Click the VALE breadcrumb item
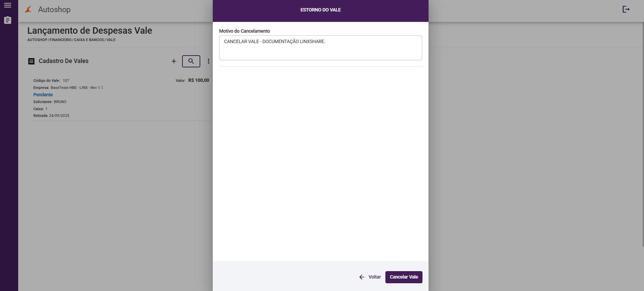The width and height of the screenshot is (644, 291). tap(111, 40)
